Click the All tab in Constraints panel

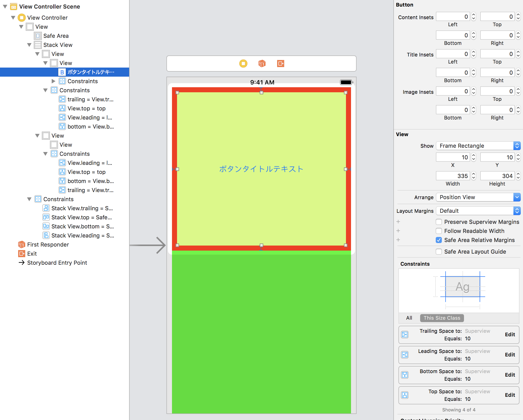coord(409,318)
